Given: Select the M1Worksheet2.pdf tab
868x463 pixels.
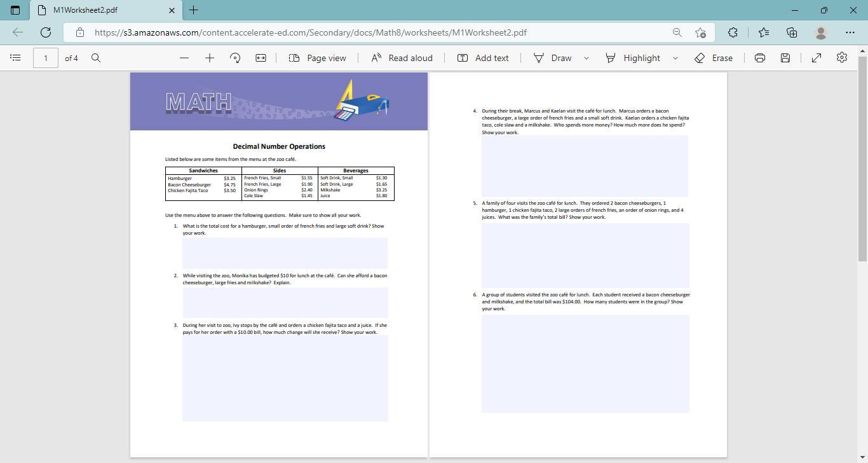Looking at the screenshot, I should [x=105, y=10].
